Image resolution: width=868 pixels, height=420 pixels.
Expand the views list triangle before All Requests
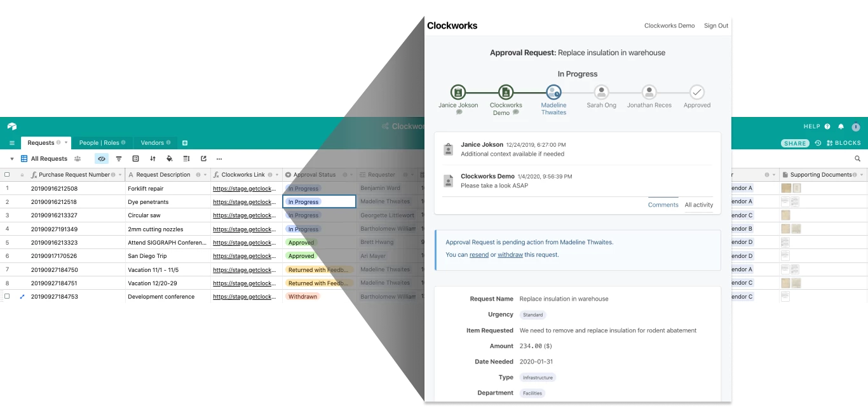click(11, 159)
